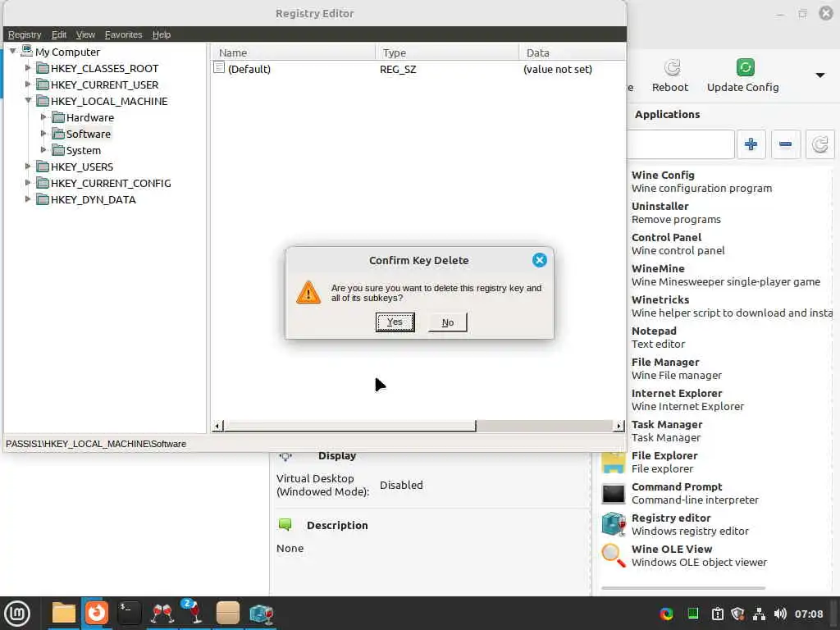
Task: Click the taskbar volume icon
Action: coord(780,614)
